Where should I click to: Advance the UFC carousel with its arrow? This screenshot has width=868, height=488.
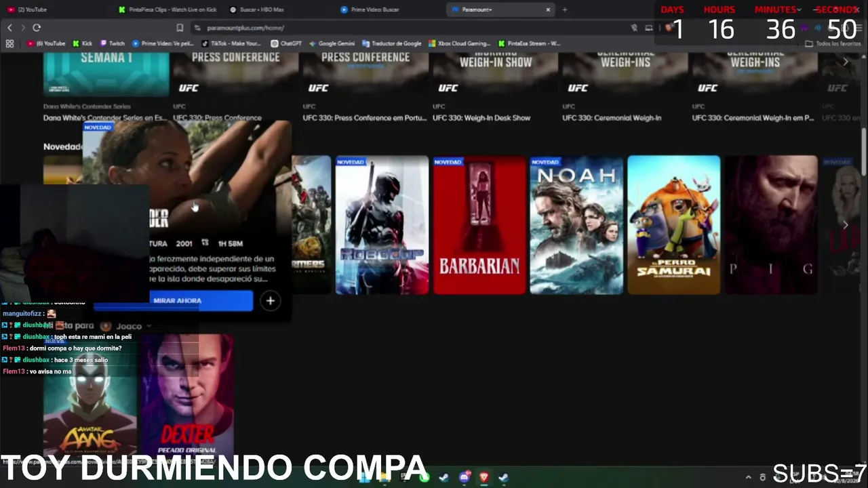tap(845, 62)
